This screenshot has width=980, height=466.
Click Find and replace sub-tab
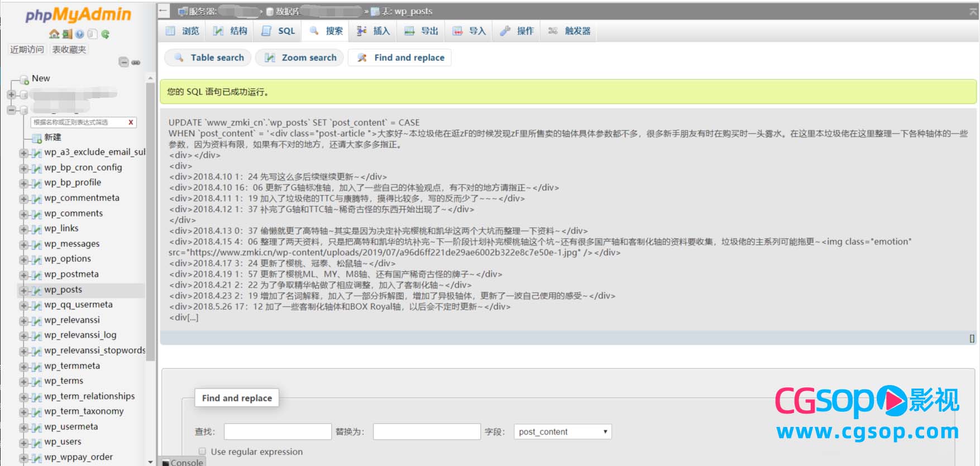click(400, 57)
